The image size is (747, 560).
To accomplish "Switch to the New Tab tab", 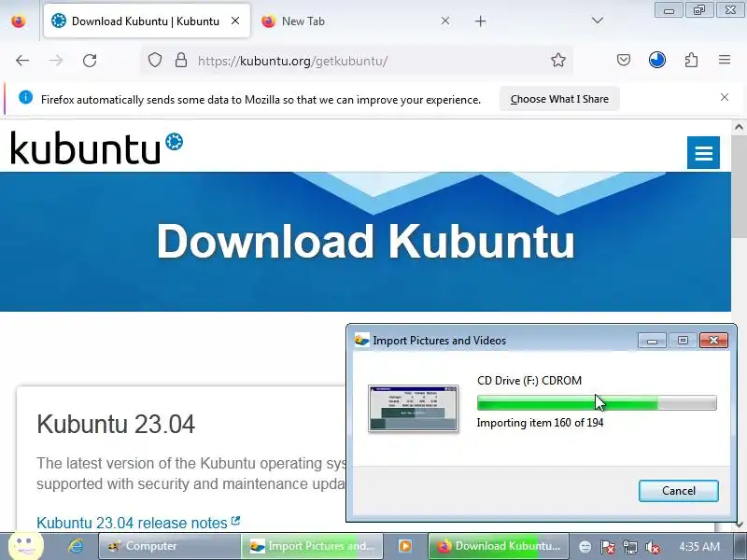I will pos(356,21).
